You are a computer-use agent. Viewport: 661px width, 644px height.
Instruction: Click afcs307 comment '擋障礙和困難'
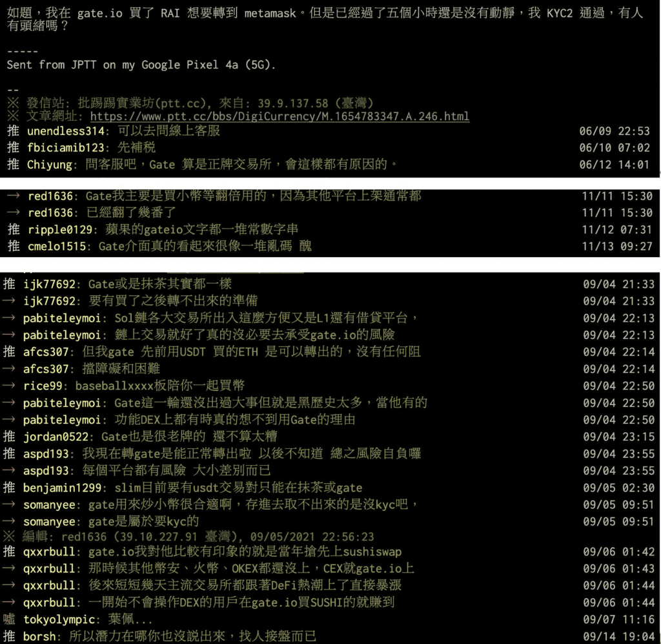pyautogui.click(x=121, y=369)
